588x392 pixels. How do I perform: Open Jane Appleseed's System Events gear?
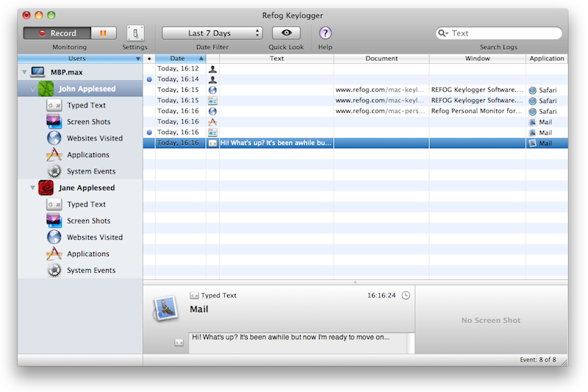click(54, 270)
